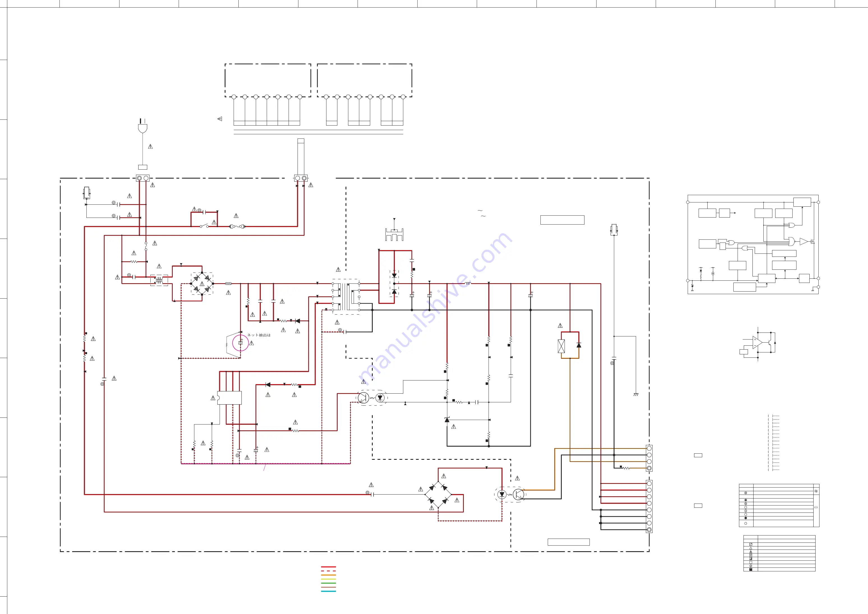Click the dashed red line in the color legend
This screenshot has width=868, height=614.
328,571
